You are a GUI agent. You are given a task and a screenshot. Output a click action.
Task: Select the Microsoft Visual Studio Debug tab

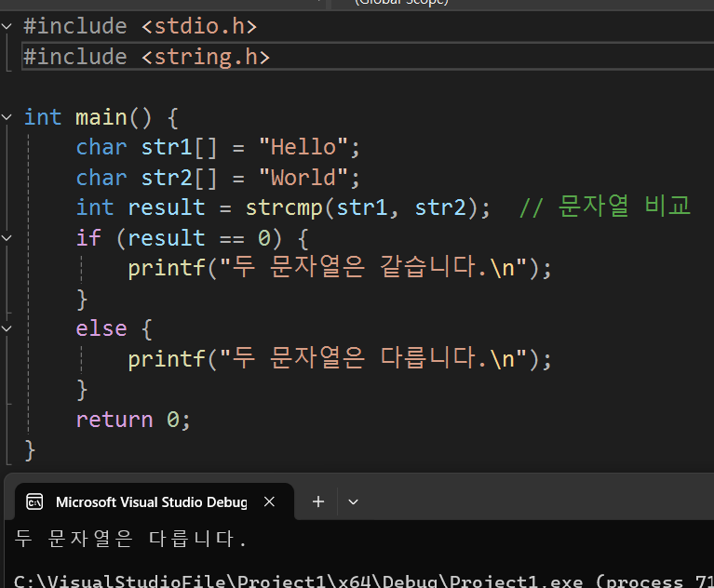coord(155,501)
